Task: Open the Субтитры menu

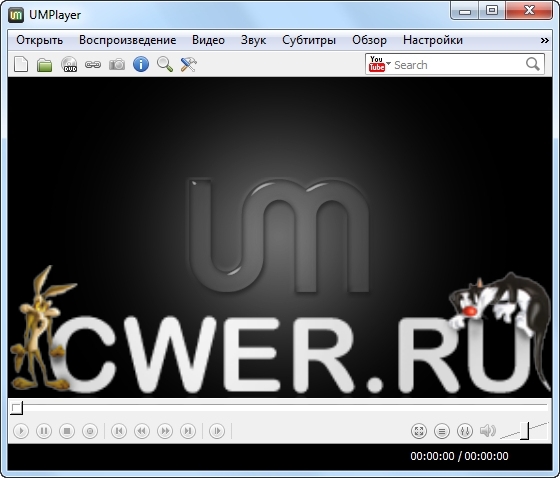Action: tap(309, 40)
